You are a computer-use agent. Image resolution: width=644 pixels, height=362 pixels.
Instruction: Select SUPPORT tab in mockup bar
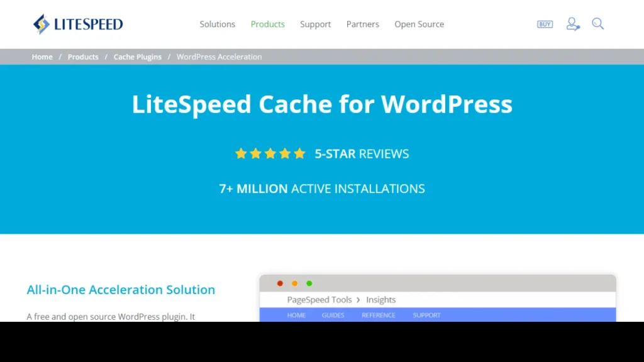click(426, 315)
